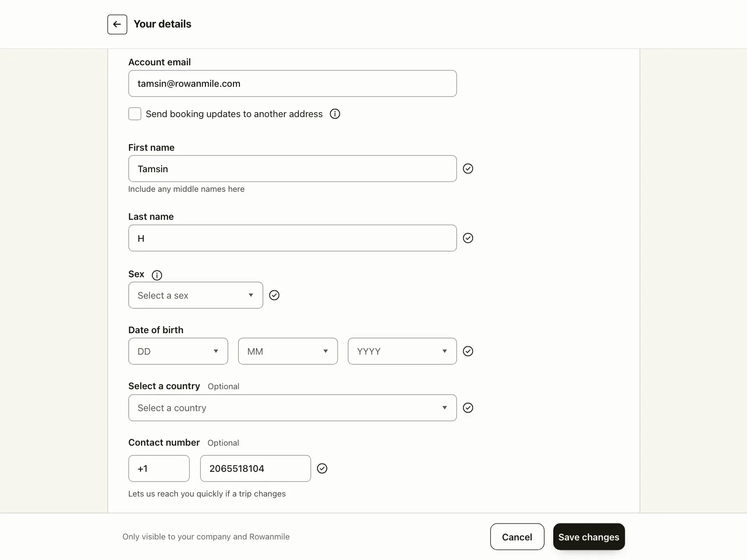
Task: Click the checkmark icon next to First name
Action: coord(468,168)
